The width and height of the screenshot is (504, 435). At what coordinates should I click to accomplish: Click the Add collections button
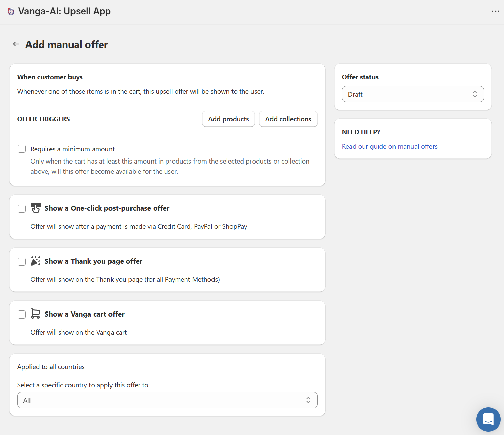coord(288,119)
